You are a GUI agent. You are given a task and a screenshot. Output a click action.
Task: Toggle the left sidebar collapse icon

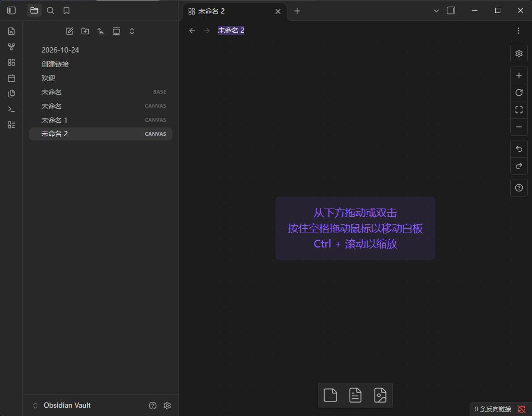(11, 10)
